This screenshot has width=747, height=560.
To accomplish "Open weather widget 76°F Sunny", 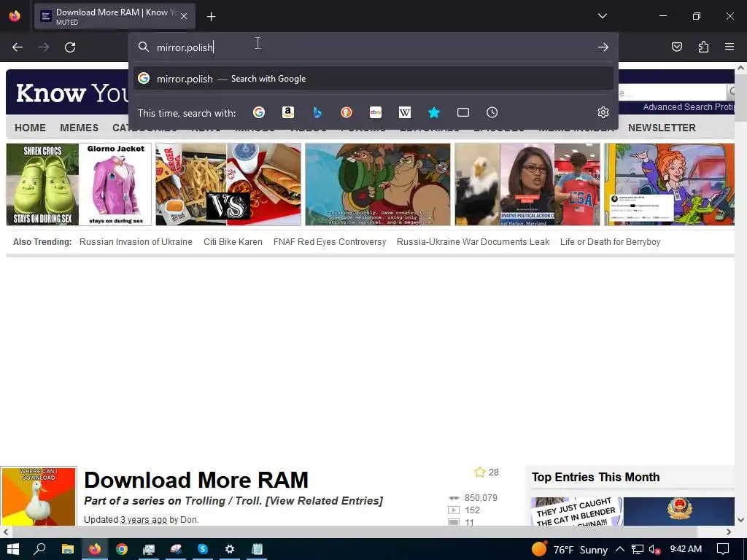I will tap(569, 549).
